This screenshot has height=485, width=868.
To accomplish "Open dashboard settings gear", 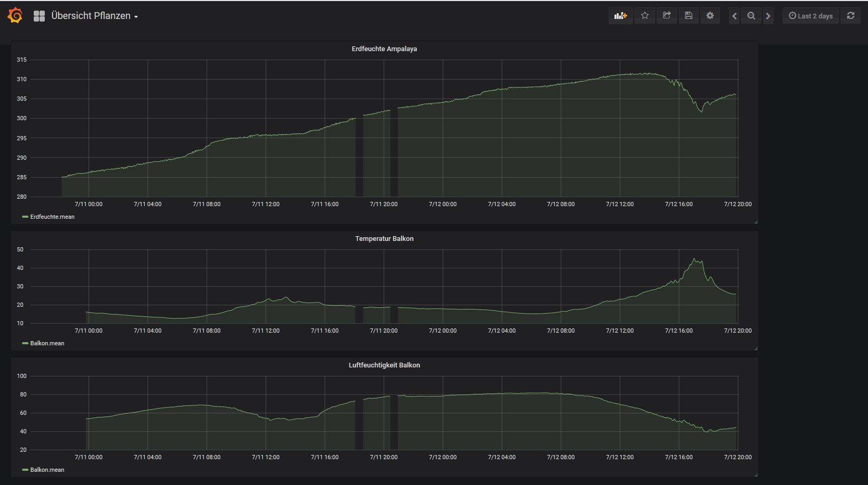I will click(x=710, y=16).
